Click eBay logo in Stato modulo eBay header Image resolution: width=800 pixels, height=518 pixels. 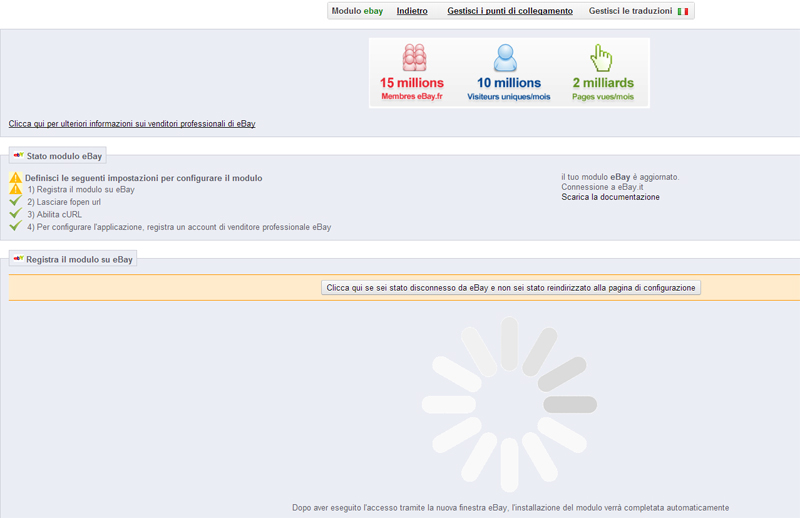click(x=18, y=155)
